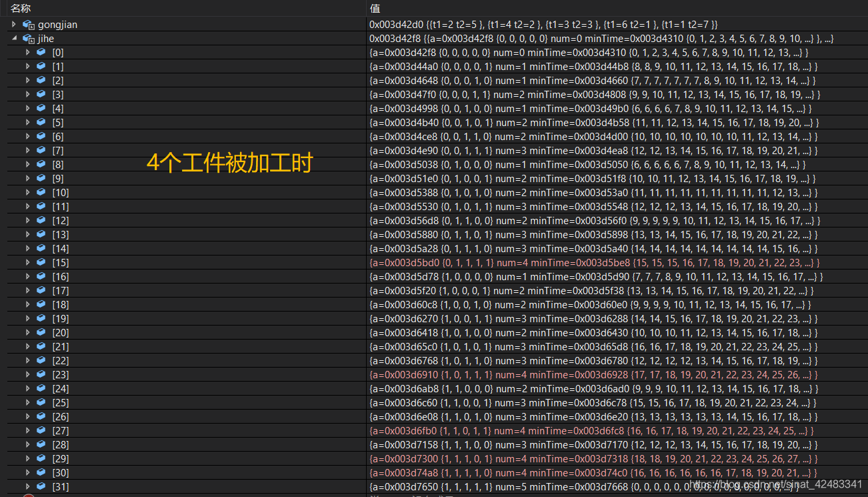This screenshot has height=497, width=868.
Task: Click the cube icon of element [16]
Action: coord(41,276)
